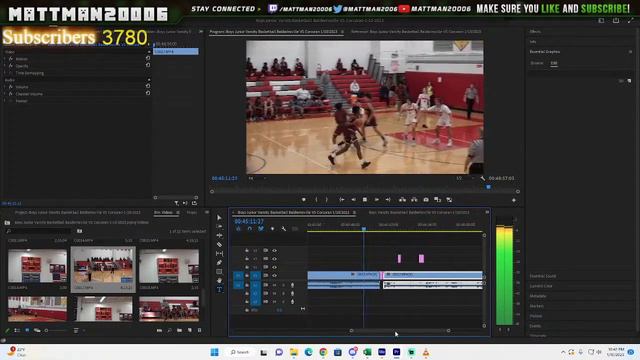
Task: Select the Razor tool
Action: coord(219,244)
